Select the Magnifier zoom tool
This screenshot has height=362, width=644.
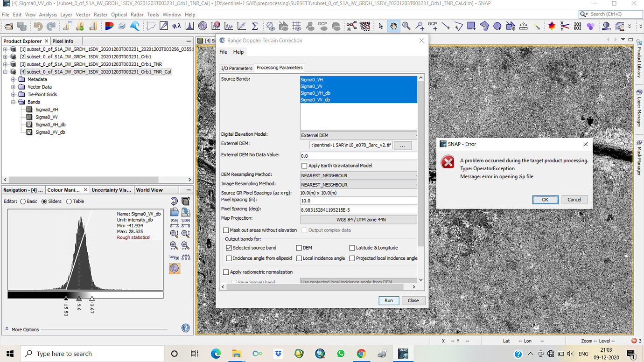(406, 26)
